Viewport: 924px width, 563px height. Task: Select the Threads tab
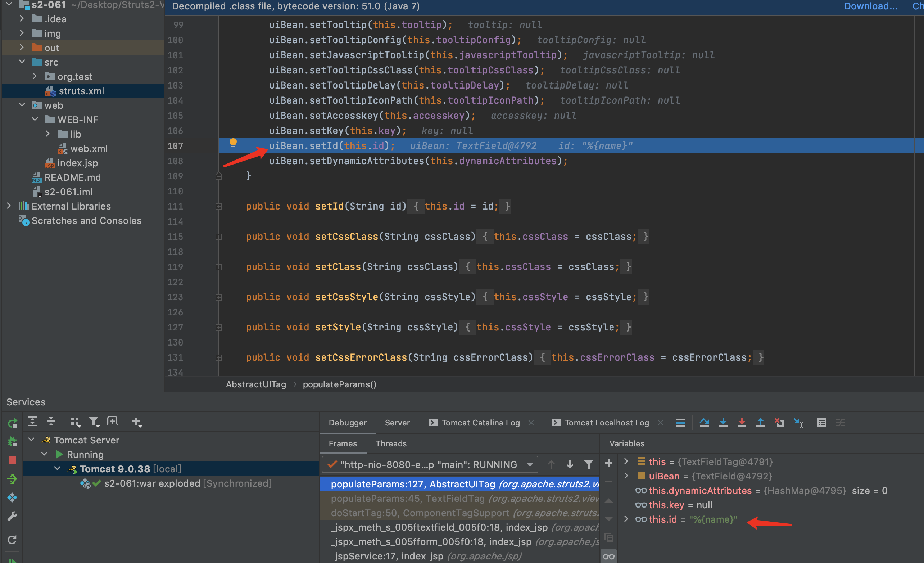click(x=391, y=443)
